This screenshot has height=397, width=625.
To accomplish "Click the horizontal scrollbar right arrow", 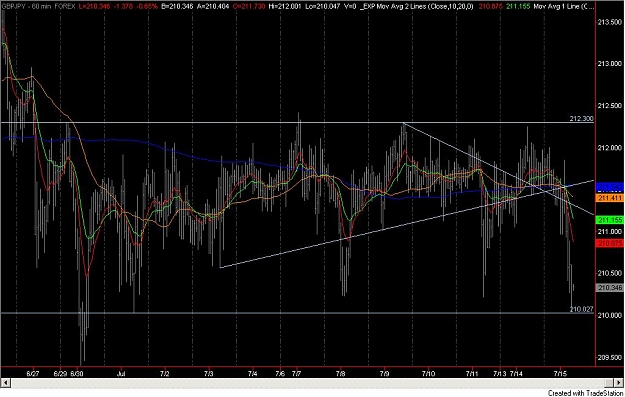I will click(x=619, y=383).
